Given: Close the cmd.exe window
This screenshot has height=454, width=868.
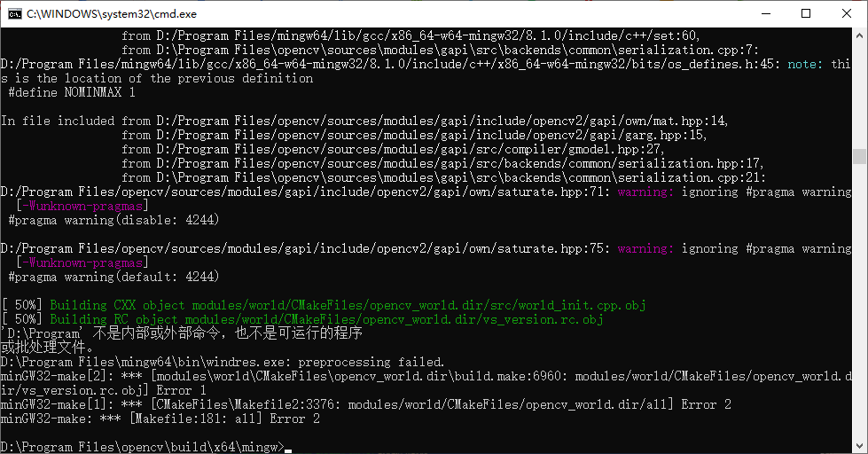Looking at the screenshot, I should point(847,14).
